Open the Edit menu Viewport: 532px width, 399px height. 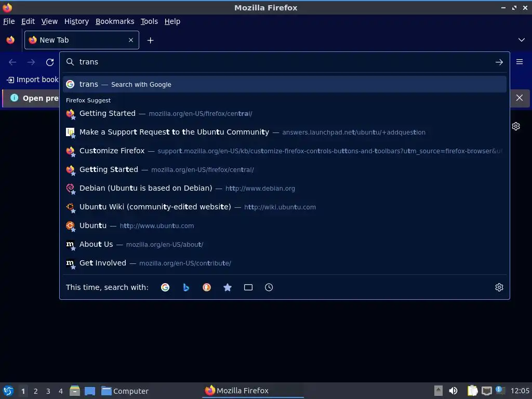(x=28, y=21)
